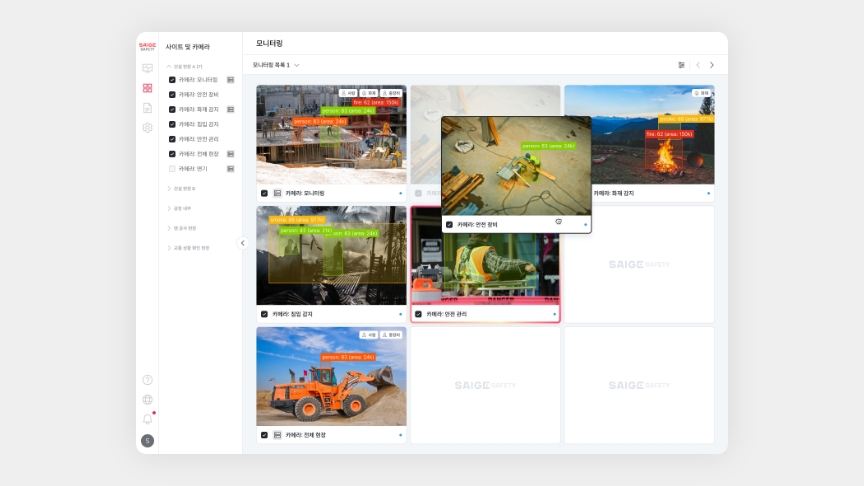The height and width of the screenshot is (486, 864).
Task: Toggle checkbox on 카메라: 침입 감지 card
Action: (264, 314)
